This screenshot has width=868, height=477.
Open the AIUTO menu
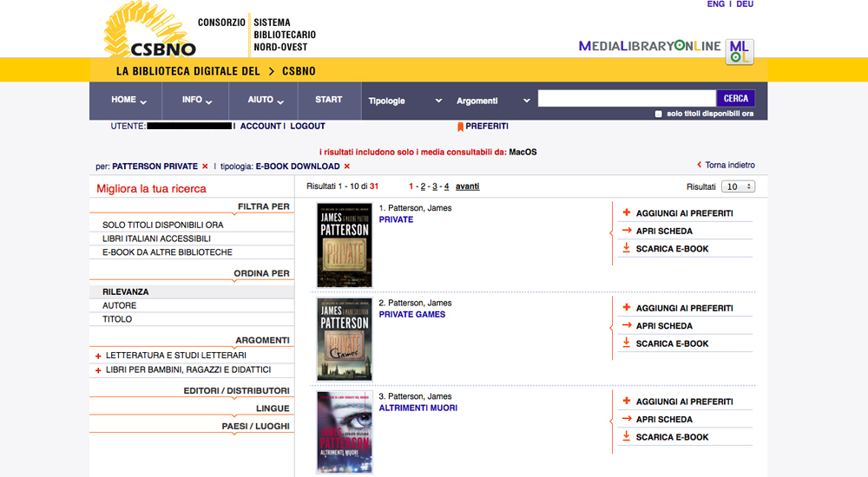[265, 101]
